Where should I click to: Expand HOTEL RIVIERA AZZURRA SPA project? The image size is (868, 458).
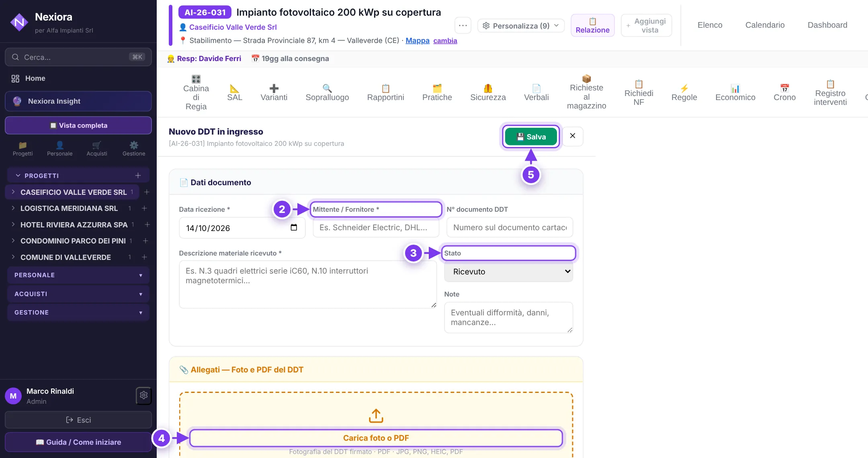tap(13, 225)
